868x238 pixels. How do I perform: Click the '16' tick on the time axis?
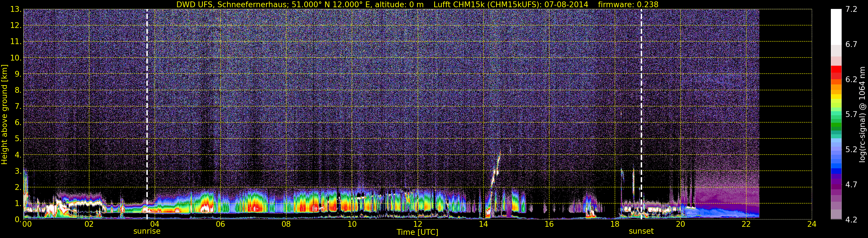[x=549, y=224]
